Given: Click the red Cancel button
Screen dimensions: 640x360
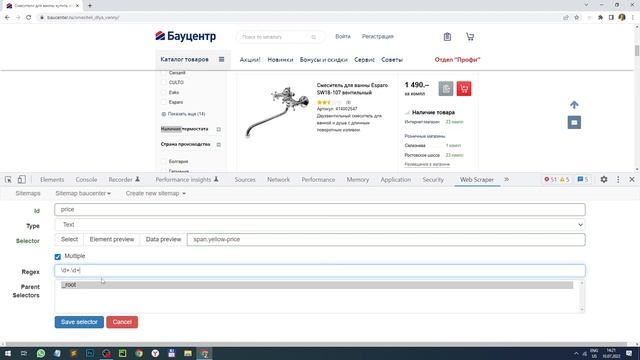Looking at the screenshot, I should [x=122, y=322].
